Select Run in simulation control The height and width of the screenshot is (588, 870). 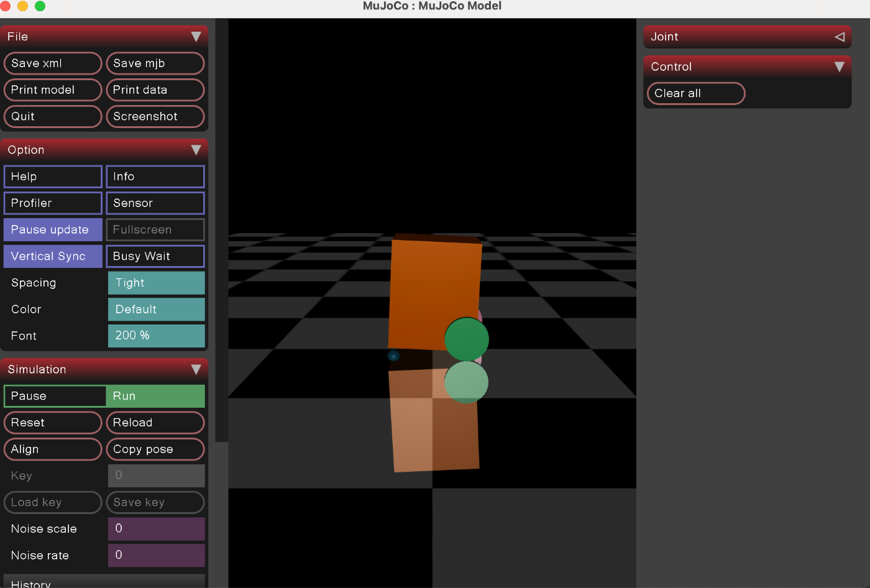[x=155, y=396]
